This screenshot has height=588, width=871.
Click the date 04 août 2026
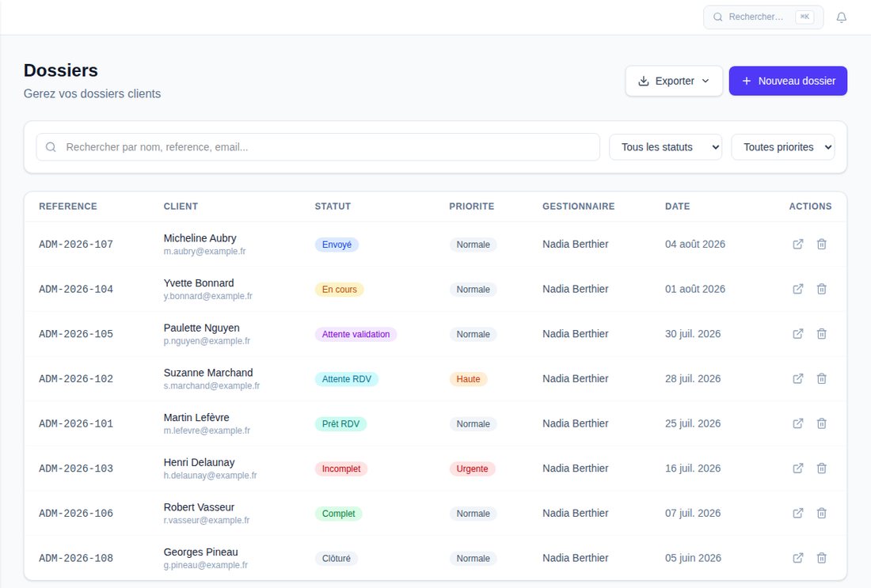[x=695, y=245]
